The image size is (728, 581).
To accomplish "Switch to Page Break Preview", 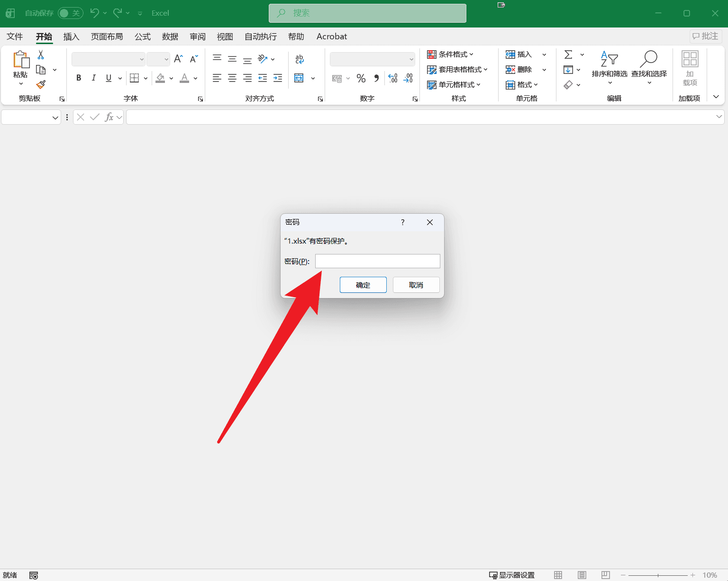I will click(x=606, y=575).
